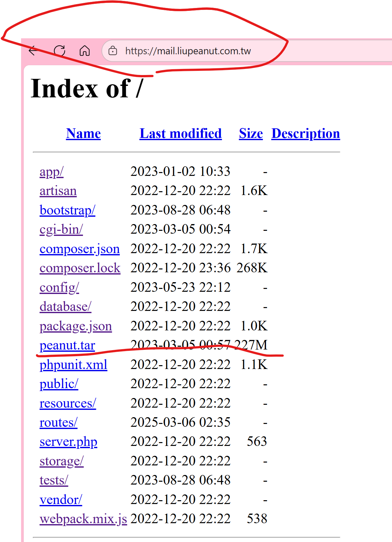The image size is (392, 542).
Task: Open server.php file
Action: click(69, 441)
